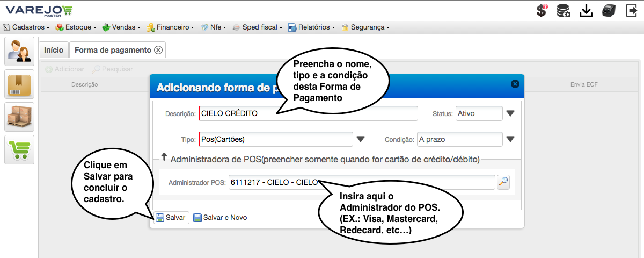Viewport: 644px width, 258px height.
Task: Click the magnifier next to Administrador POS
Action: pyautogui.click(x=503, y=182)
